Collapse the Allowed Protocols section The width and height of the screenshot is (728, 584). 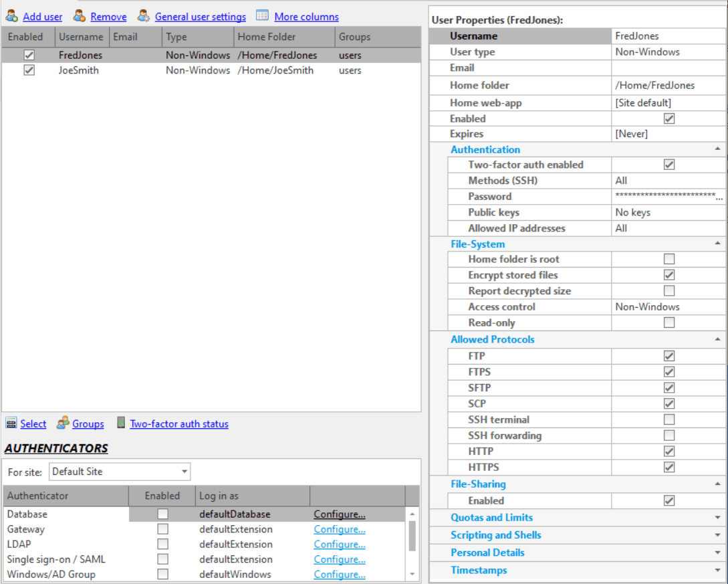[x=717, y=339]
